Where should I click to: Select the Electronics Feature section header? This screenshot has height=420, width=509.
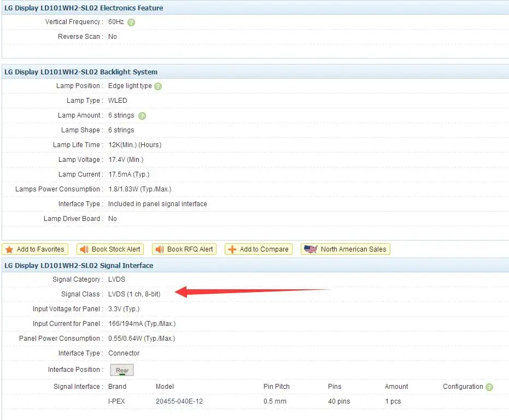(x=84, y=8)
